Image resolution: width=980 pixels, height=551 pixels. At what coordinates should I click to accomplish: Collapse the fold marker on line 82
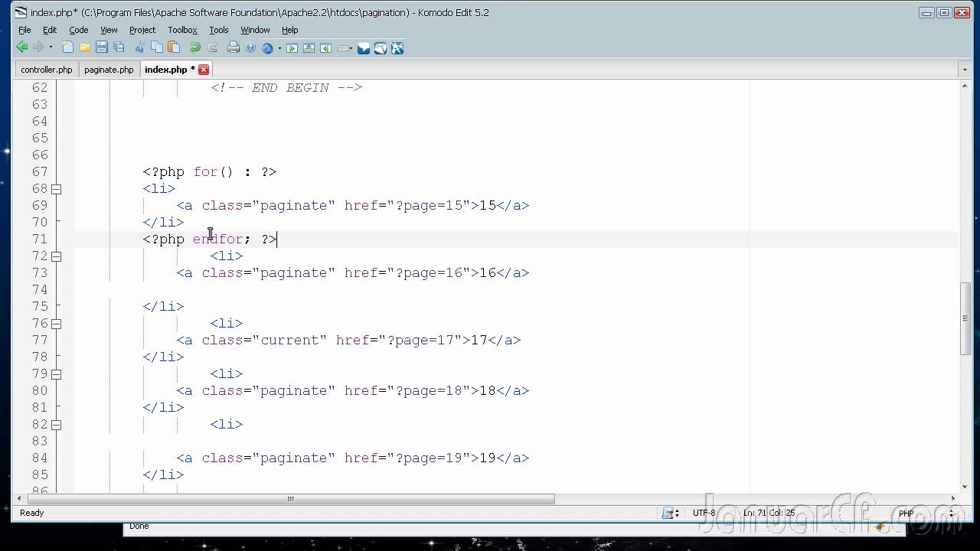pyautogui.click(x=56, y=424)
